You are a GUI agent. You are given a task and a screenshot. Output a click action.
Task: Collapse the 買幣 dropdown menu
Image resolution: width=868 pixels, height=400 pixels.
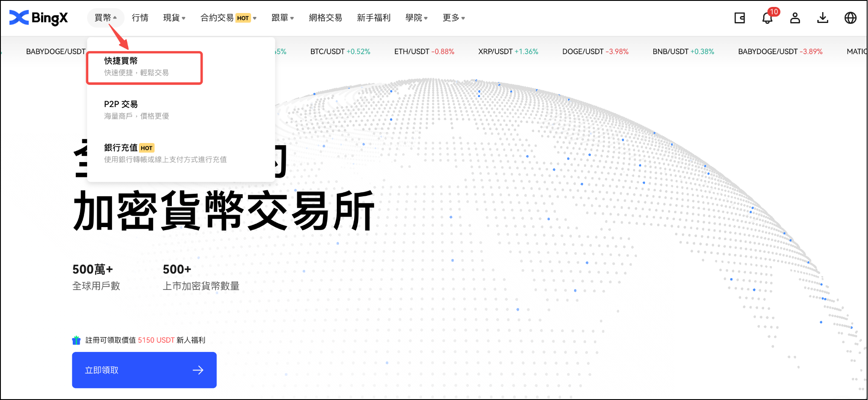[106, 18]
